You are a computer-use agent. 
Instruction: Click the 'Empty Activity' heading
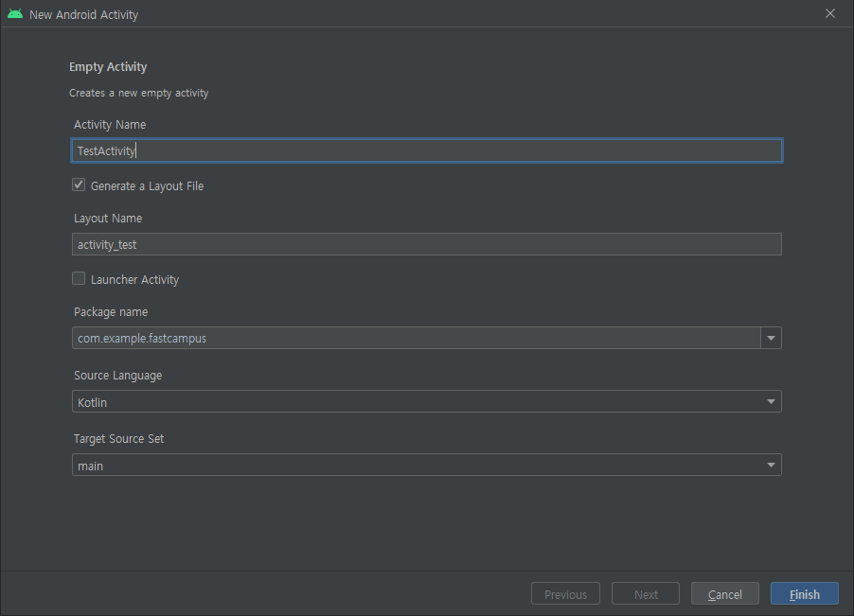(108, 67)
